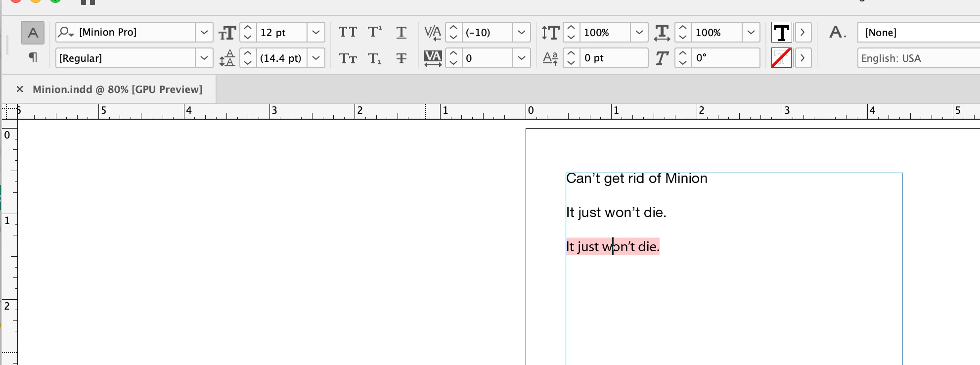Click the text 'Can't get rid of Minion'
The image size is (980, 365).
click(x=637, y=179)
